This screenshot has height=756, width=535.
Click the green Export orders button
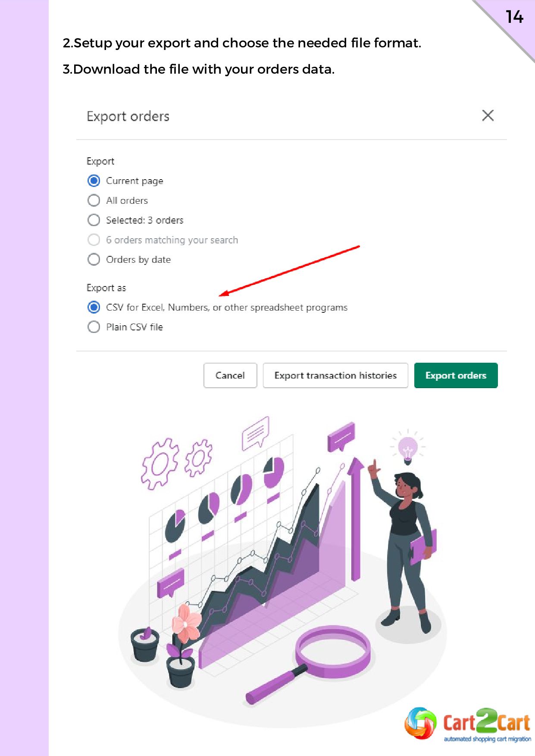456,375
